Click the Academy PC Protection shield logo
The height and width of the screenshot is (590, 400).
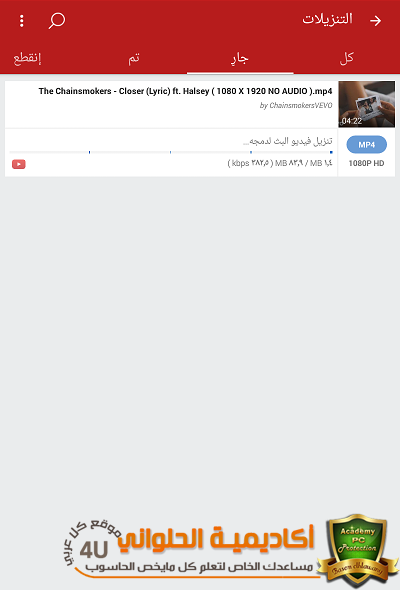[357, 550]
